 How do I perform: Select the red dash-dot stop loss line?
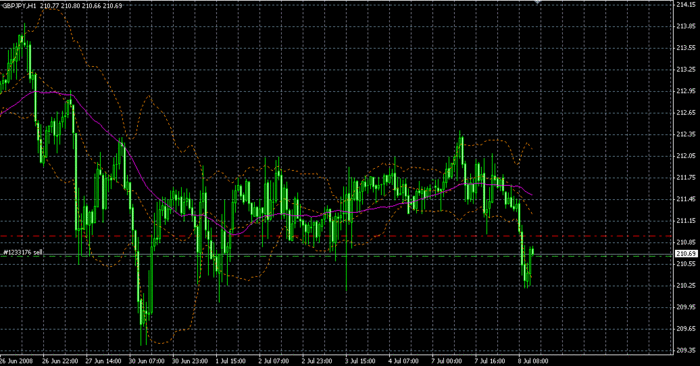(336, 236)
